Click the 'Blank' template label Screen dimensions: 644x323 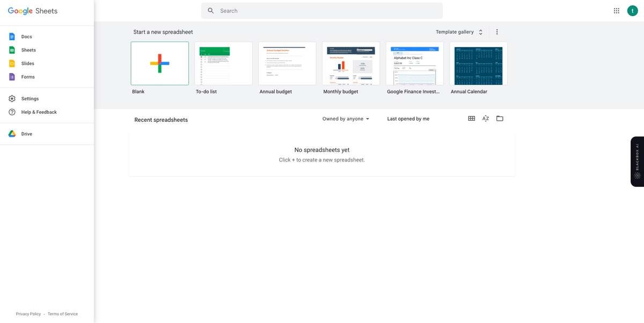pyautogui.click(x=138, y=92)
